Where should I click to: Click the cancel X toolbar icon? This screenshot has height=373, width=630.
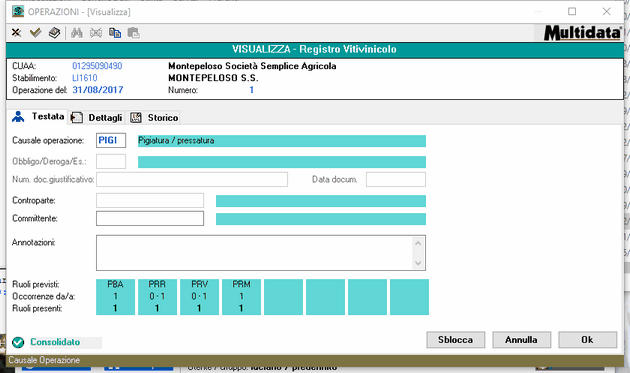pos(16,33)
